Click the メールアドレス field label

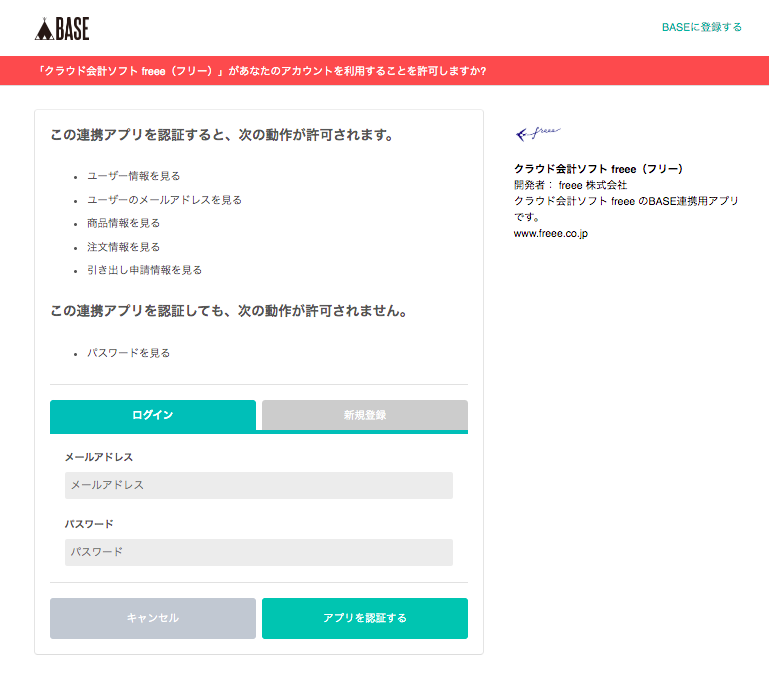pos(99,457)
